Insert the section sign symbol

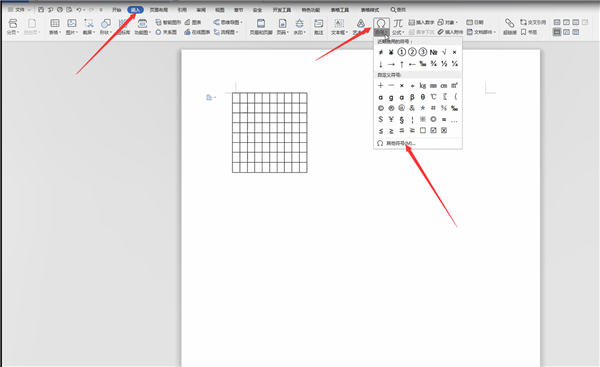click(x=401, y=119)
